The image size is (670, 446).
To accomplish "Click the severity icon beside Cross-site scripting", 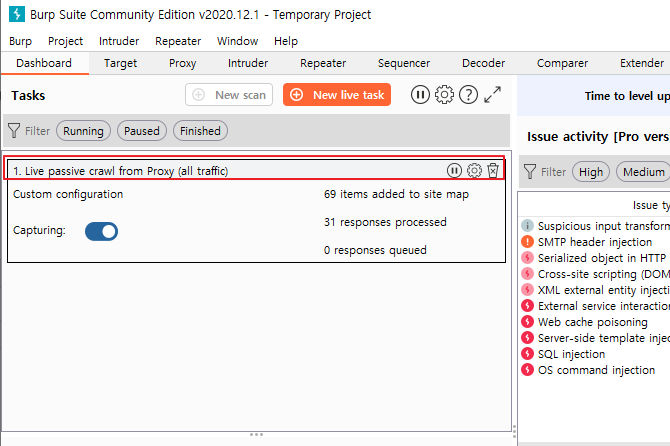I will [527, 273].
